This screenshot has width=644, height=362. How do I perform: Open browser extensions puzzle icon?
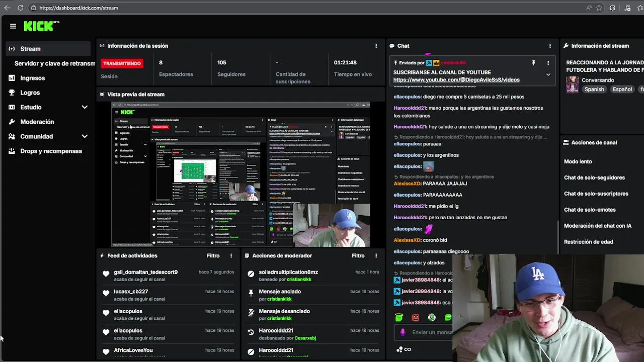[x=612, y=8]
